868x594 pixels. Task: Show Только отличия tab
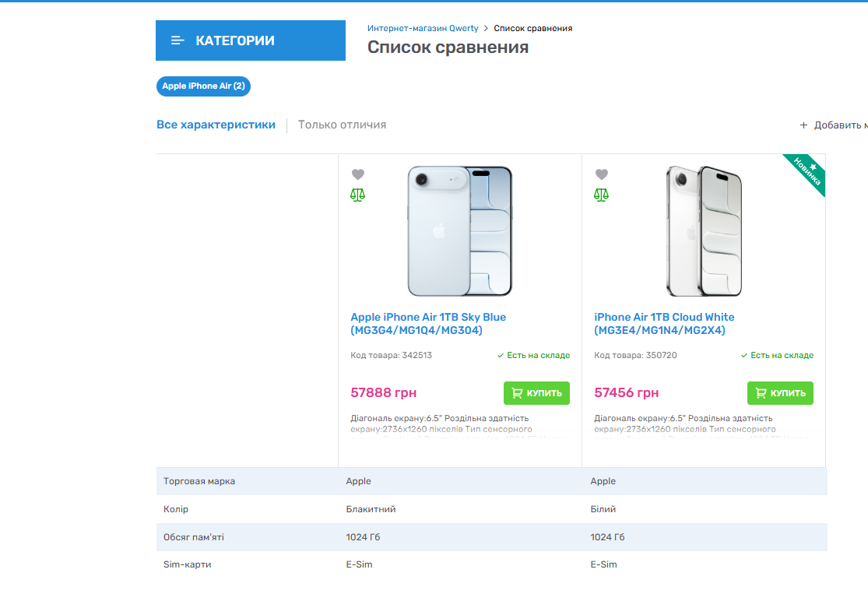[342, 125]
